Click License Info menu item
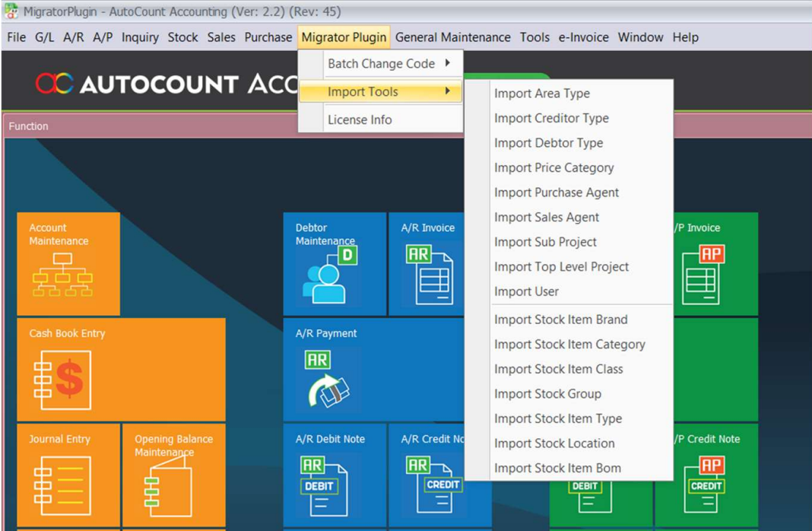 [x=360, y=119]
